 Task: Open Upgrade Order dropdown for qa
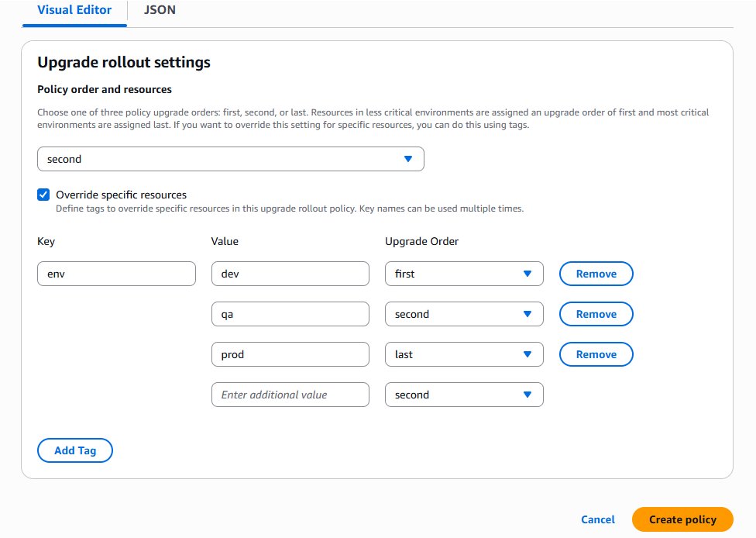tap(463, 314)
